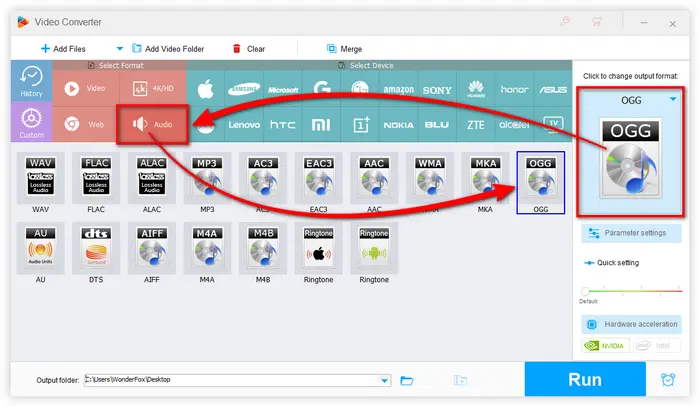Open the Huawei device category

[476, 89]
